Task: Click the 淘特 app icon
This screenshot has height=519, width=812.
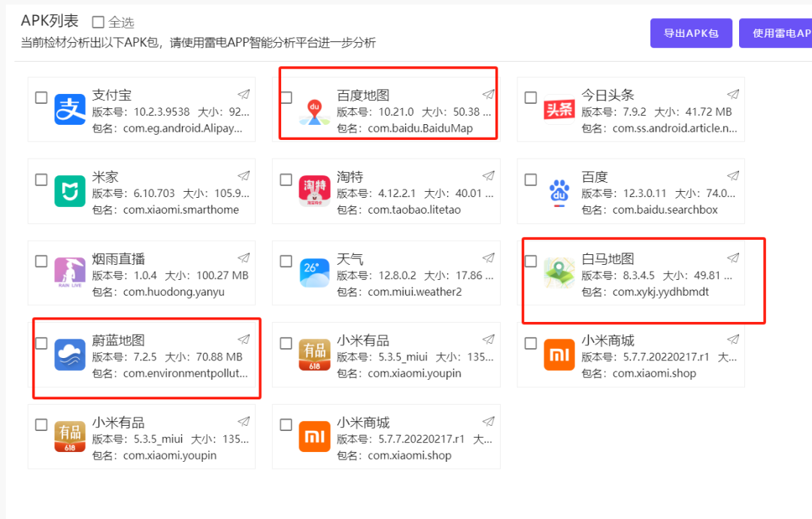Action: (x=314, y=191)
